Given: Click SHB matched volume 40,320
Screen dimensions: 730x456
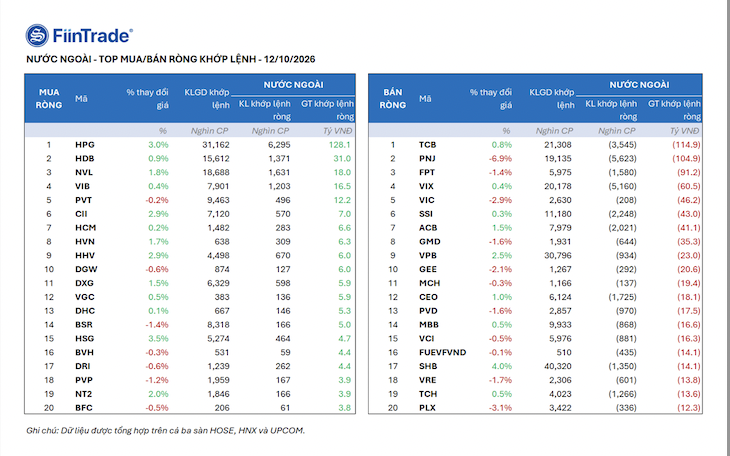Looking at the screenshot, I should (x=558, y=366).
